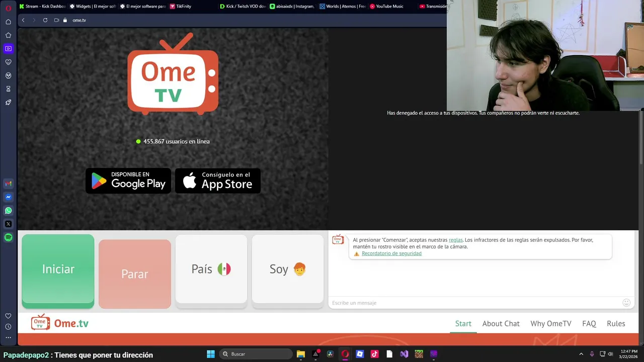Open the hourglass sidebar icon

pos(8,89)
